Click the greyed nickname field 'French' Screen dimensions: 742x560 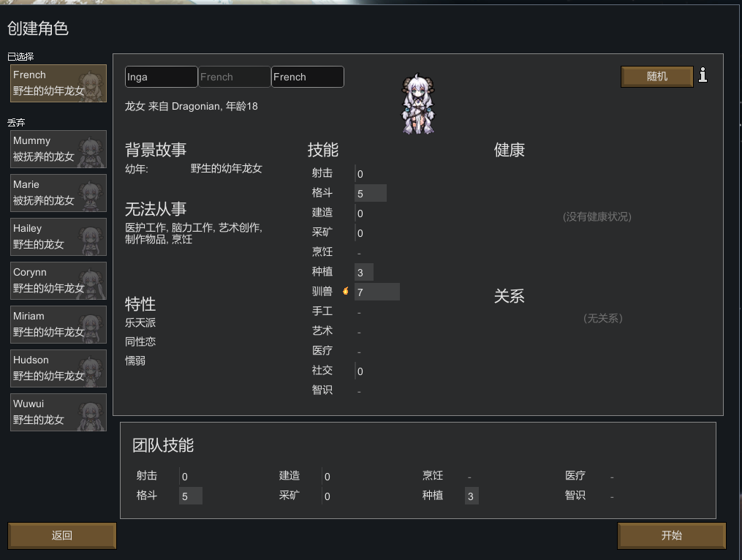point(234,77)
